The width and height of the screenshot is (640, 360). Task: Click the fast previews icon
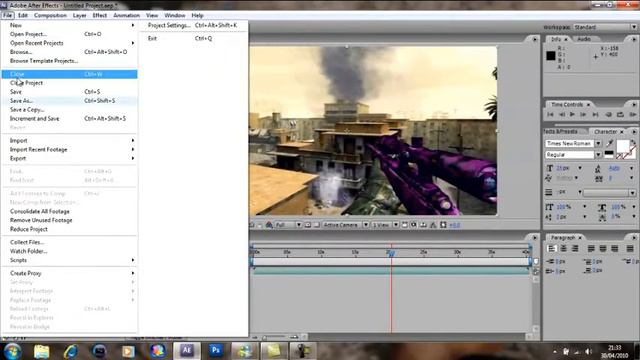pyautogui.click(x=414, y=225)
